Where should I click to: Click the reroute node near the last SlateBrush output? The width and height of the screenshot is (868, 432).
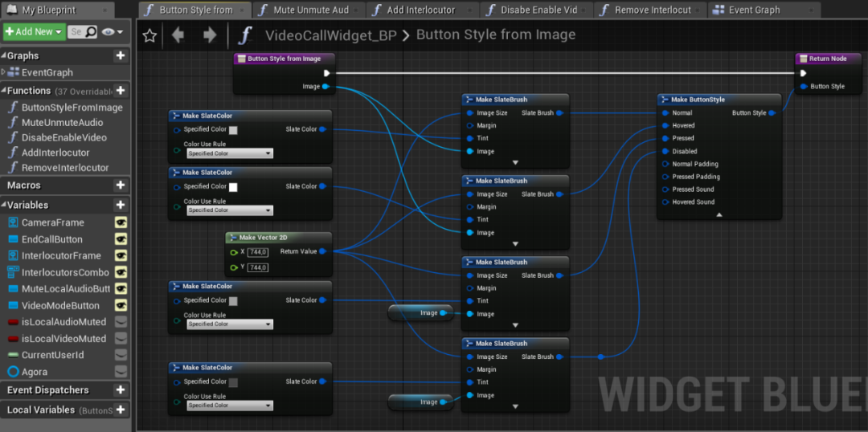click(x=600, y=357)
